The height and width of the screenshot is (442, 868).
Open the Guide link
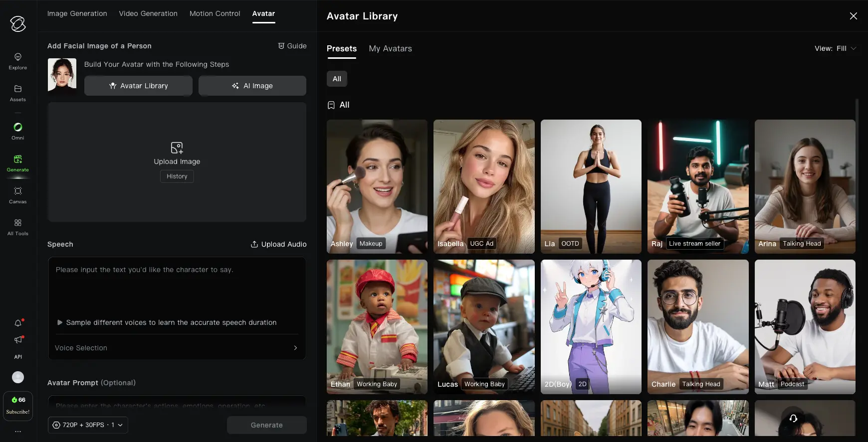pos(292,46)
